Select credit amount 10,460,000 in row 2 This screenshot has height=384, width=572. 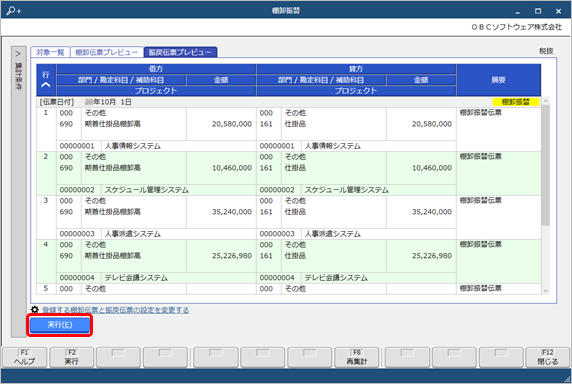(x=432, y=168)
